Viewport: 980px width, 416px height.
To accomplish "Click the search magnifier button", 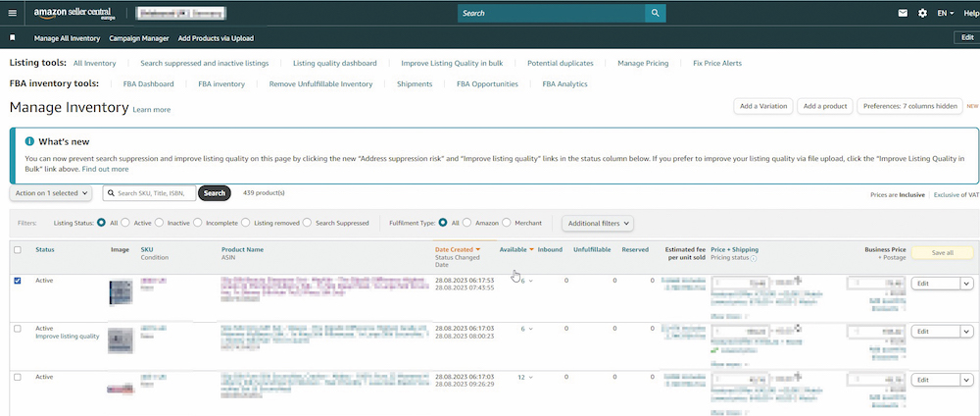I will [655, 13].
